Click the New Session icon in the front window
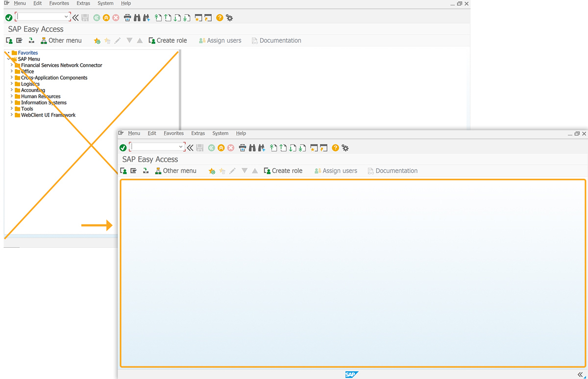 (314, 147)
